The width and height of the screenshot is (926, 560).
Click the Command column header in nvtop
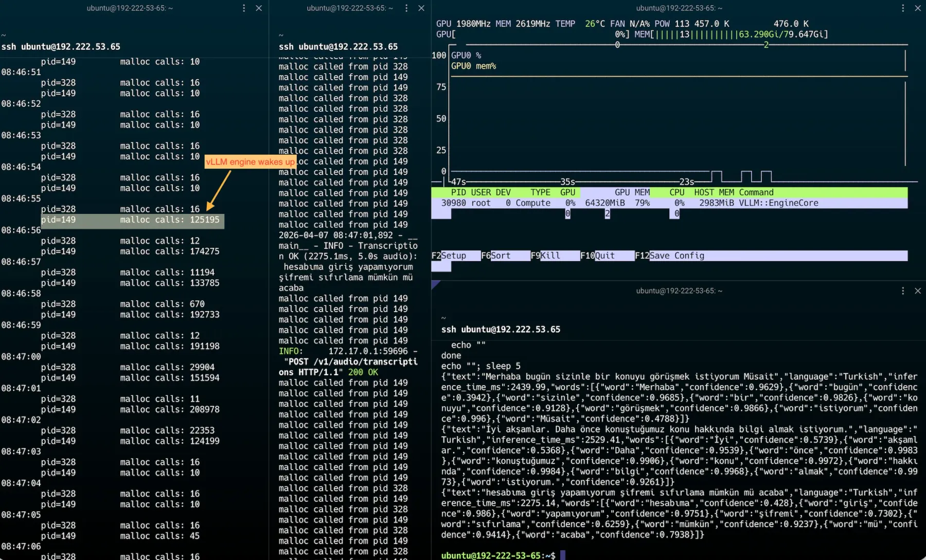pos(756,192)
